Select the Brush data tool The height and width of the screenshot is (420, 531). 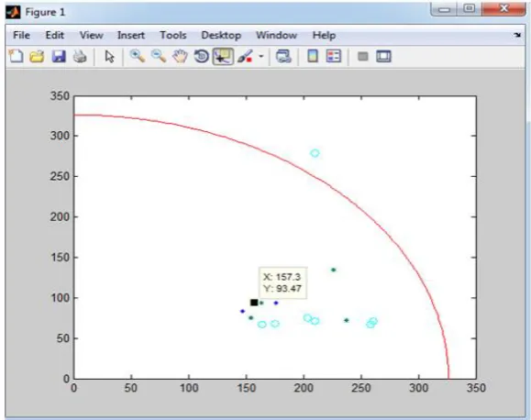coord(245,56)
